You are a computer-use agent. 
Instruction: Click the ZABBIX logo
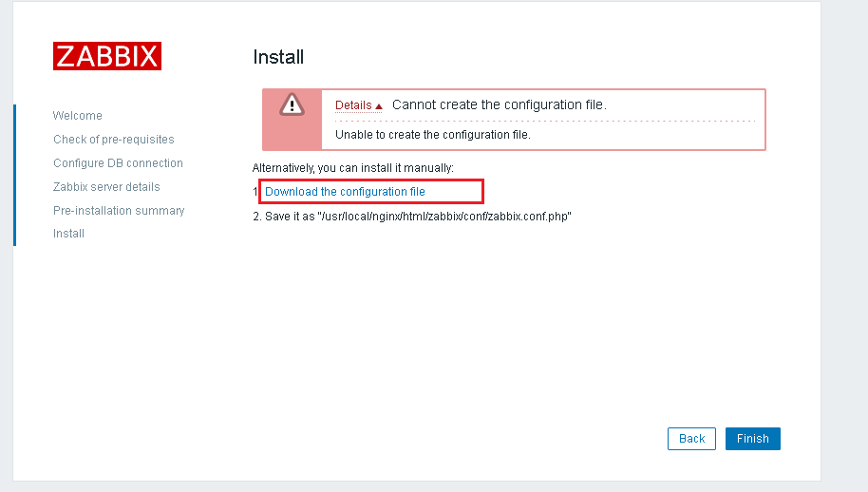click(x=107, y=56)
